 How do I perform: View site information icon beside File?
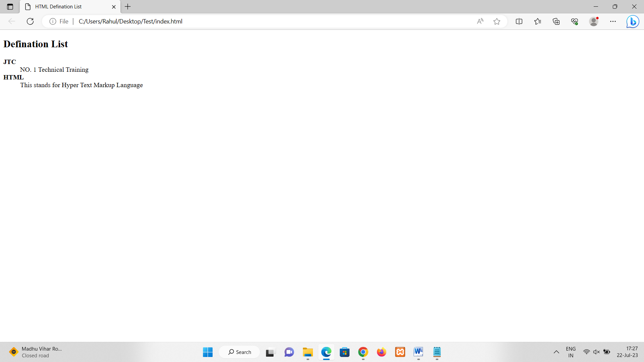pos(53,21)
